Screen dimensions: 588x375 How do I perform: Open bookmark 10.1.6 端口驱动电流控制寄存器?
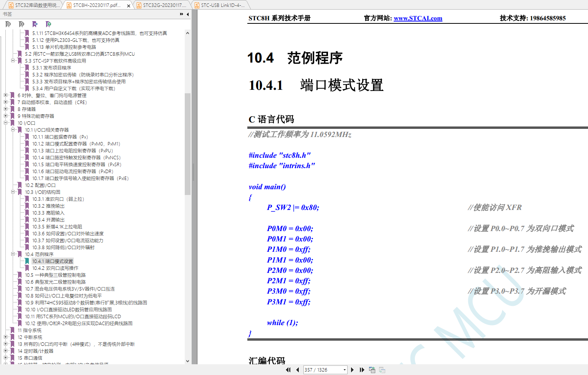(73, 171)
